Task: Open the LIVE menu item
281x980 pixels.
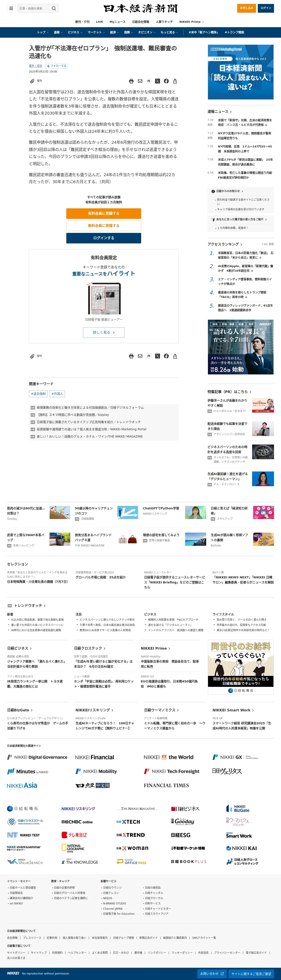Action: point(99,22)
